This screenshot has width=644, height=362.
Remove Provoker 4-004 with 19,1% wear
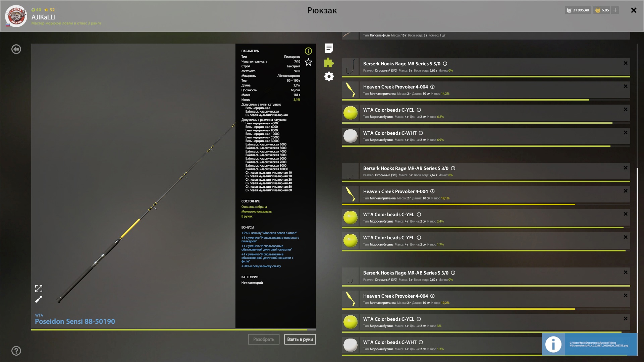[x=626, y=191]
